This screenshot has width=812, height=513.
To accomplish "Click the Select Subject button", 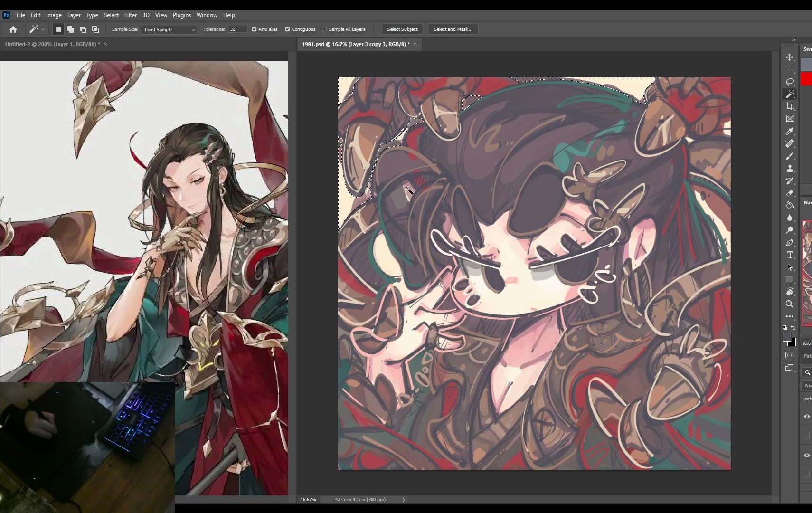I will click(x=402, y=29).
